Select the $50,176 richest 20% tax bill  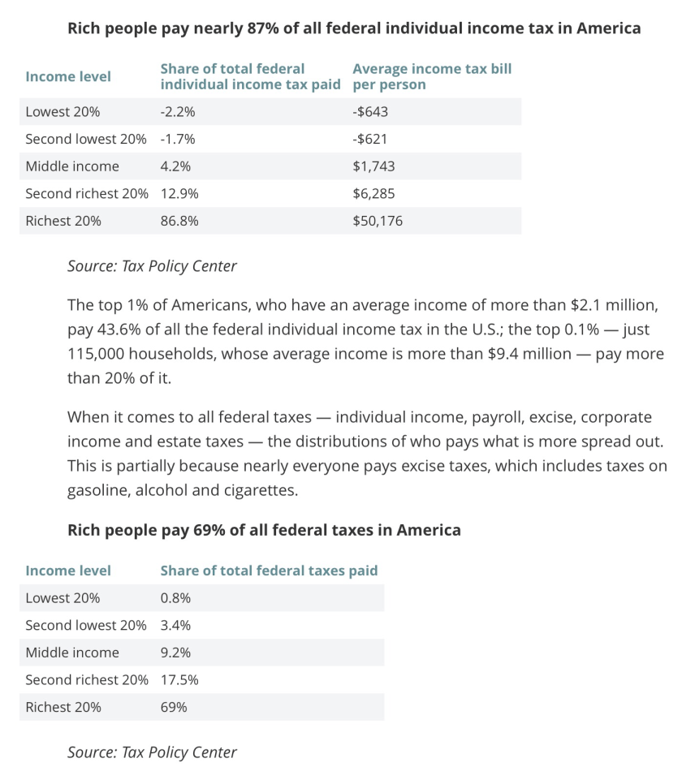pyautogui.click(x=378, y=221)
